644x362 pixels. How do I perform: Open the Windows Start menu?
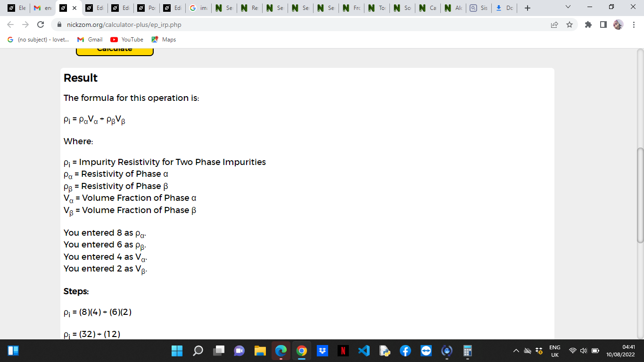coord(177,351)
